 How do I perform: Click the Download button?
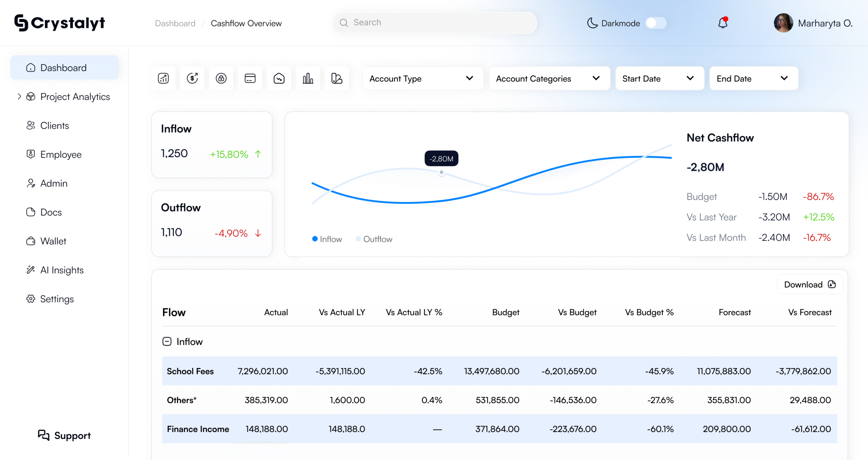point(809,285)
